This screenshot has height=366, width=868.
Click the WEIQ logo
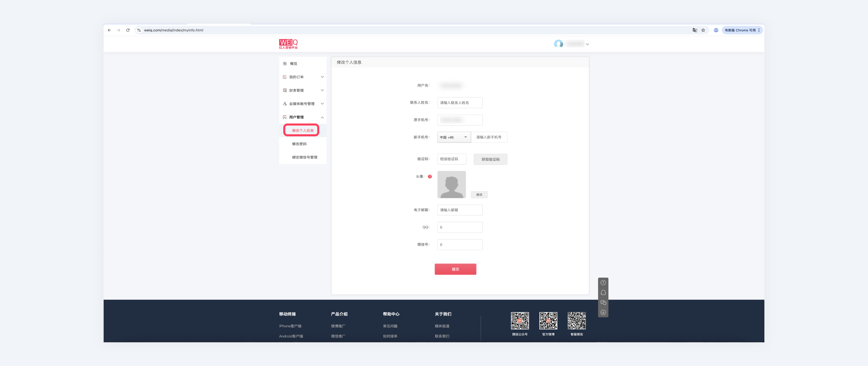(288, 44)
